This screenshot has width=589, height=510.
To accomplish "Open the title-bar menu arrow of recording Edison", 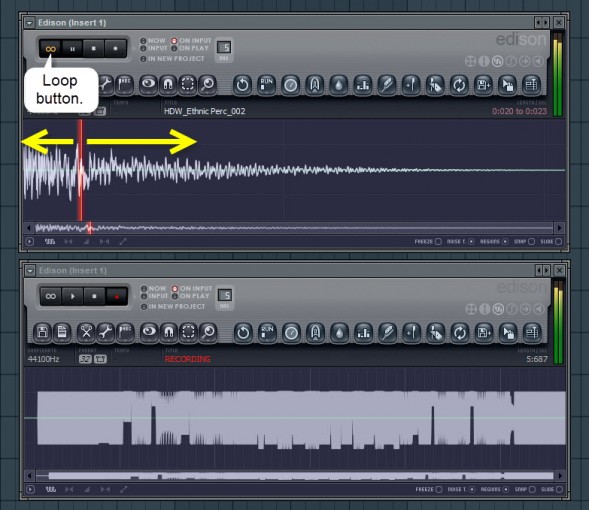I will pos(30,270).
